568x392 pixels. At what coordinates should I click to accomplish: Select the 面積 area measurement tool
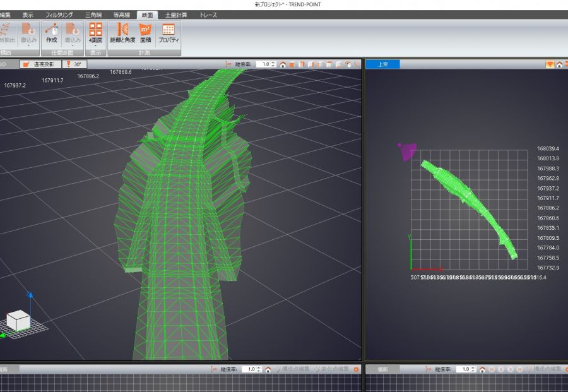(145, 33)
